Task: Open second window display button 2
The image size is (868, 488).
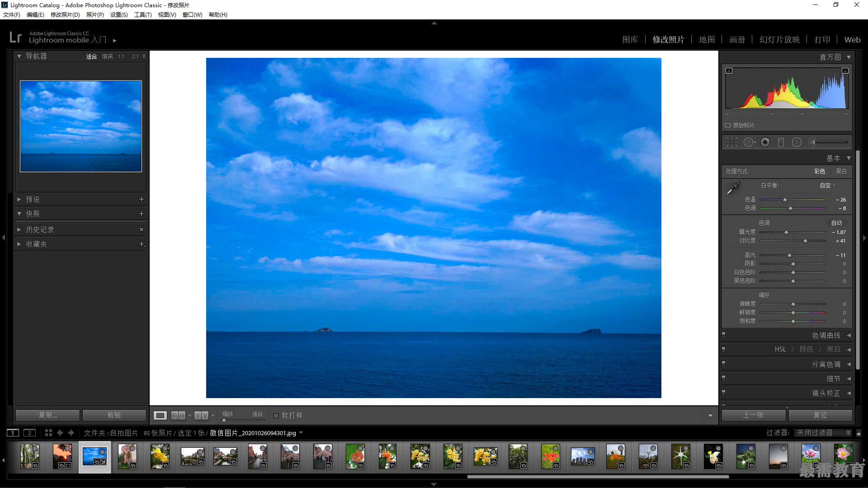Action: click(29, 433)
